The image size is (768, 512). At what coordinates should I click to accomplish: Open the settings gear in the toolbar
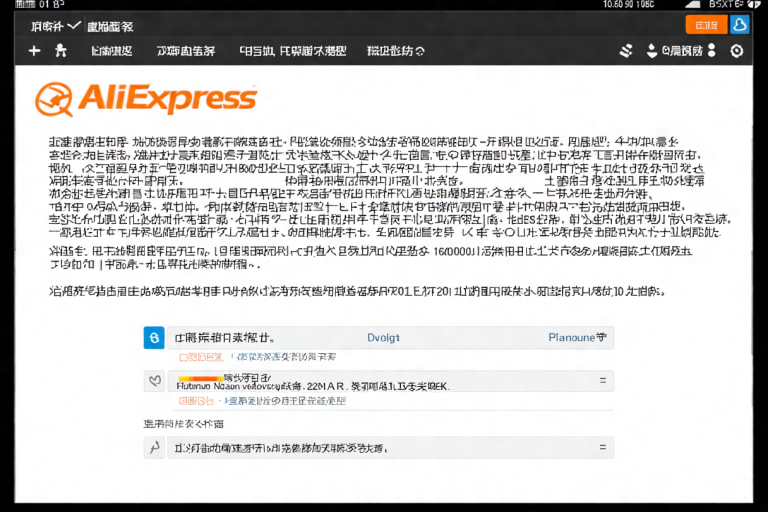[x=737, y=50]
